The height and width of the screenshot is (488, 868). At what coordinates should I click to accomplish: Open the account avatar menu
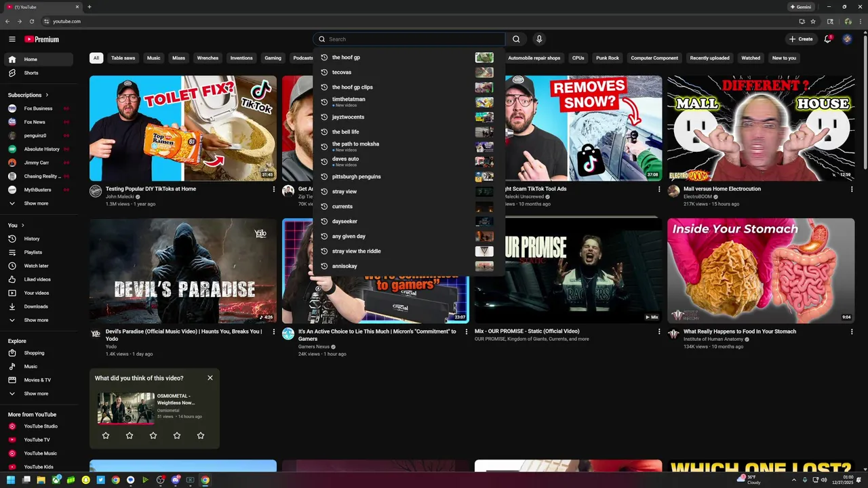(847, 39)
